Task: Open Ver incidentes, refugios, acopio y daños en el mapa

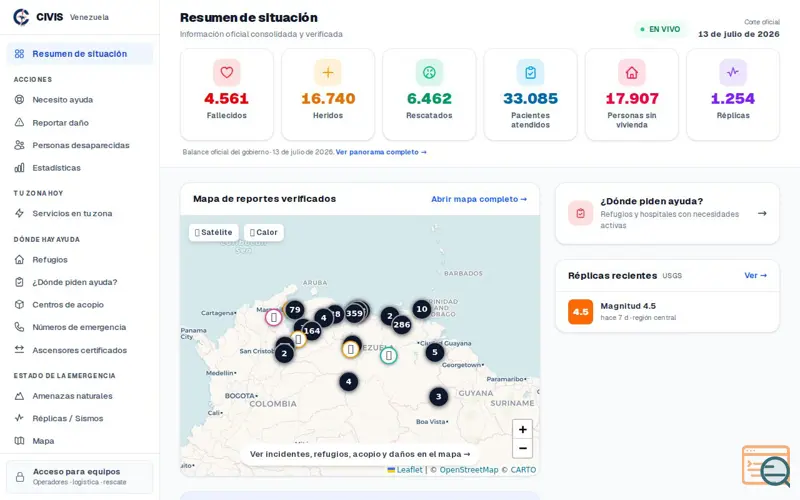Action: pos(360,454)
